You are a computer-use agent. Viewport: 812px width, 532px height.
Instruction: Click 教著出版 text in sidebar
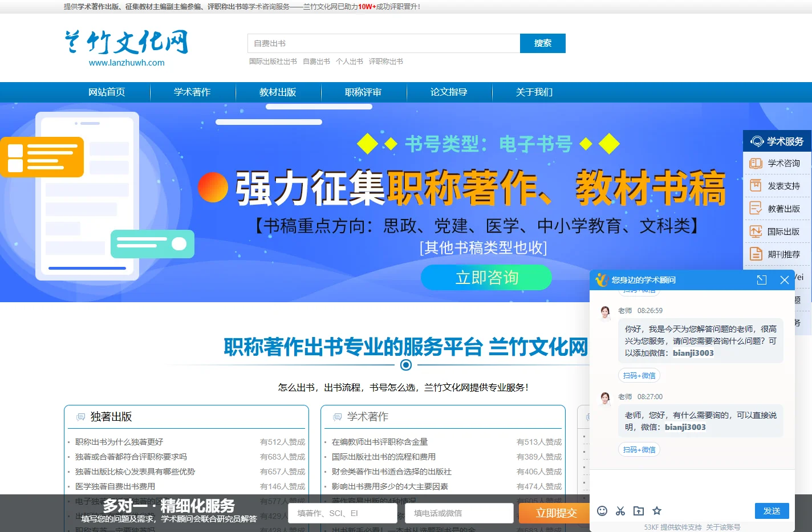pos(784,209)
